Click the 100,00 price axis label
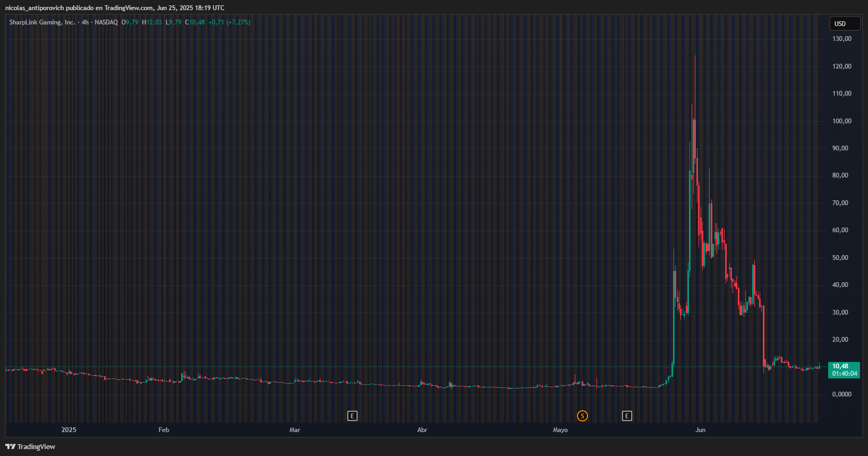The image size is (868, 456). 842,121
